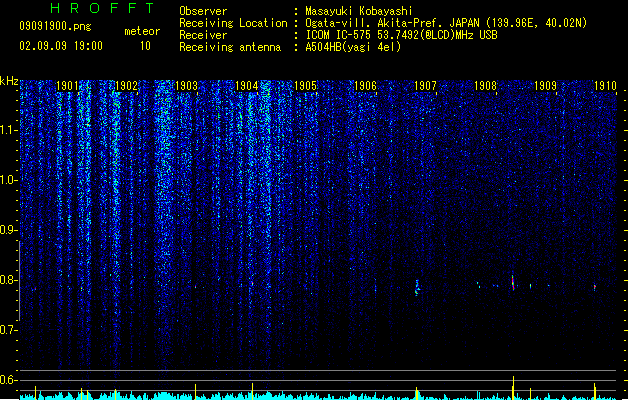
Task: Click the meteor echo just after 1907
Action: coord(417,288)
